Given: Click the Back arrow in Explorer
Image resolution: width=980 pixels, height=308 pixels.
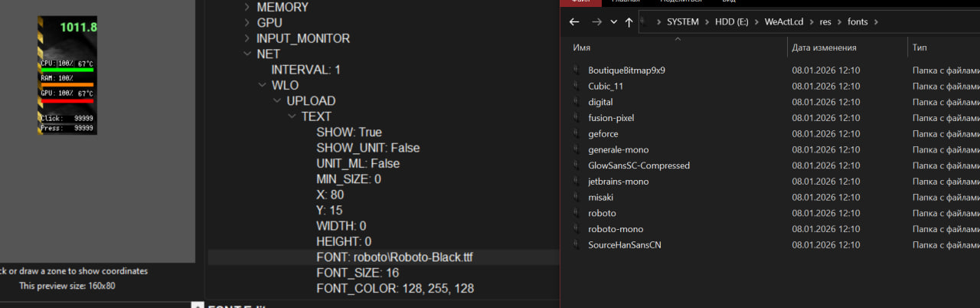Looking at the screenshot, I should [x=575, y=22].
